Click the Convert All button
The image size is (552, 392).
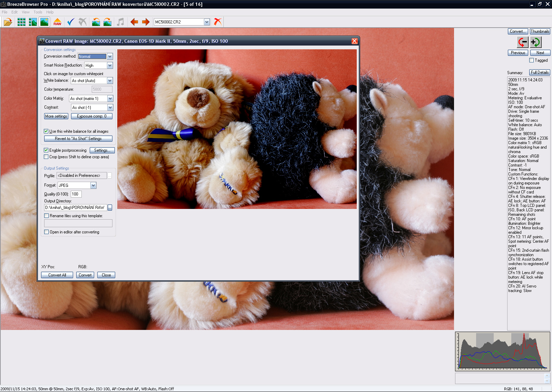[x=57, y=275]
